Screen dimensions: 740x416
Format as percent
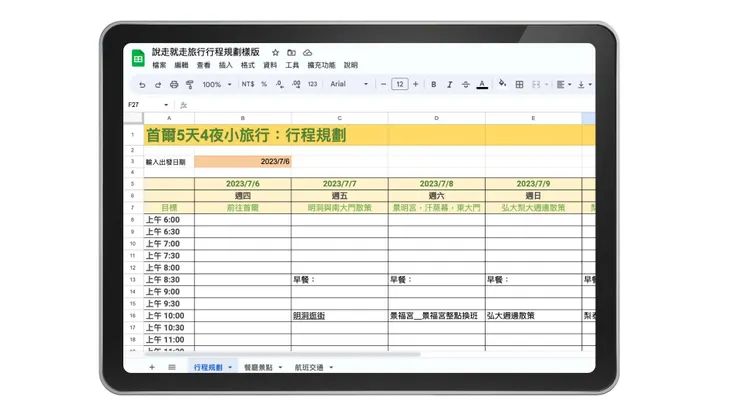pyautogui.click(x=264, y=84)
